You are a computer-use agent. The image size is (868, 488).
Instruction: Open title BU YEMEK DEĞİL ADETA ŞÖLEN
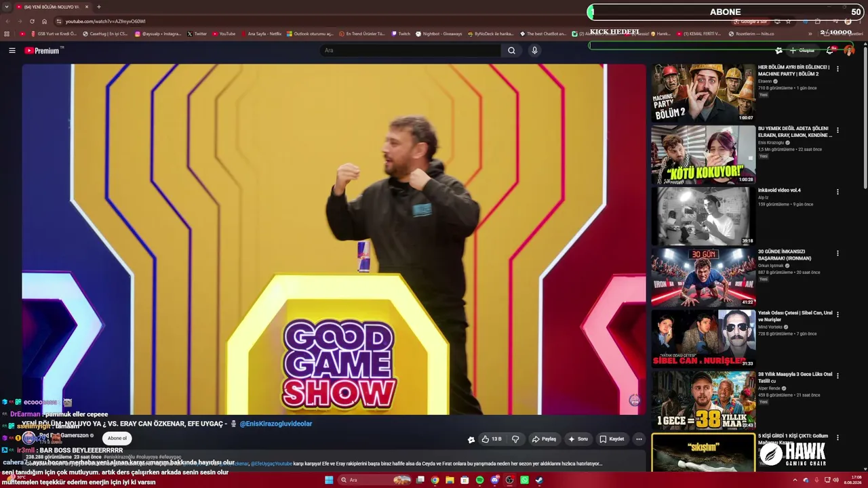(x=795, y=132)
